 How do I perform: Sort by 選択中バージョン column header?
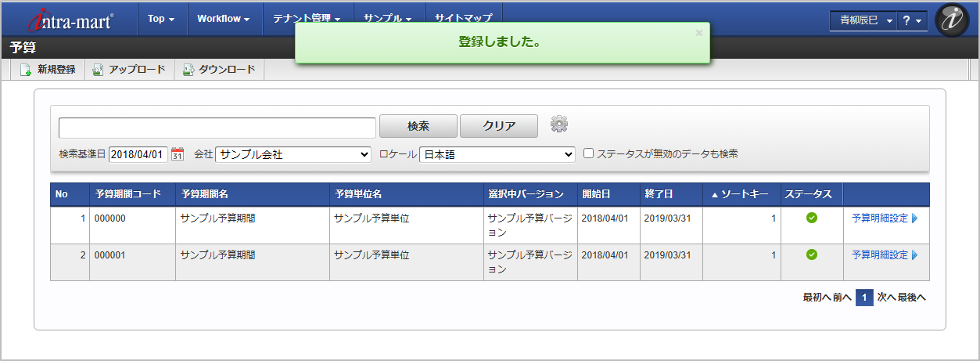(x=530, y=194)
